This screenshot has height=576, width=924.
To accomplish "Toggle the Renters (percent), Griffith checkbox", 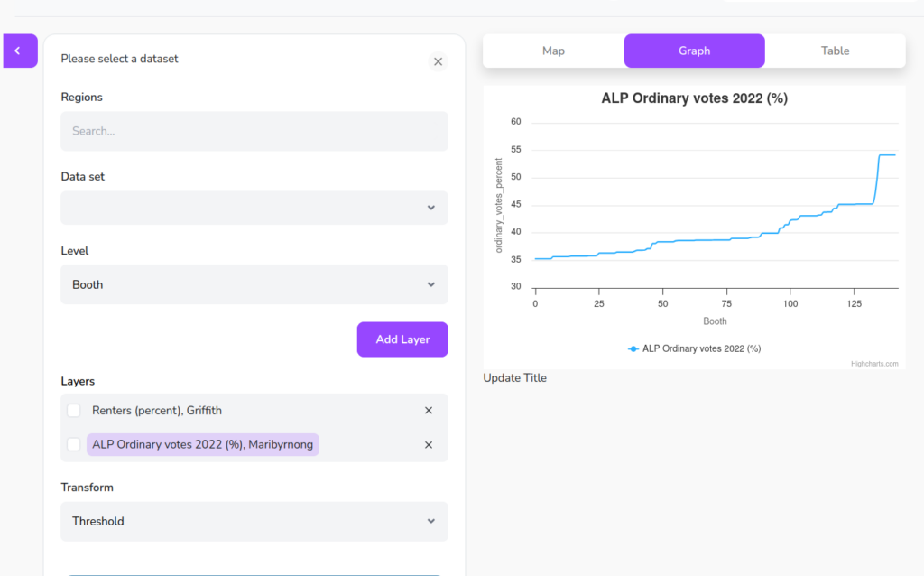I will [74, 411].
